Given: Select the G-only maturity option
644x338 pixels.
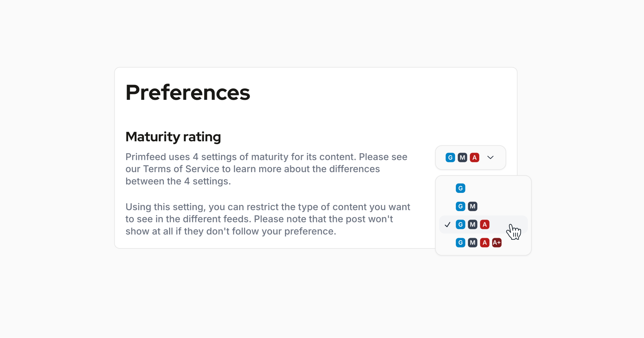Looking at the screenshot, I should point(483,188).
